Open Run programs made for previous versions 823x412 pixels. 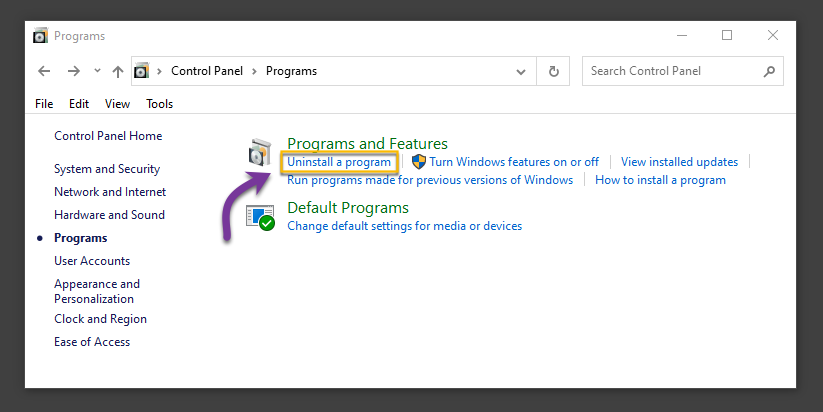(x=430, y=180)
